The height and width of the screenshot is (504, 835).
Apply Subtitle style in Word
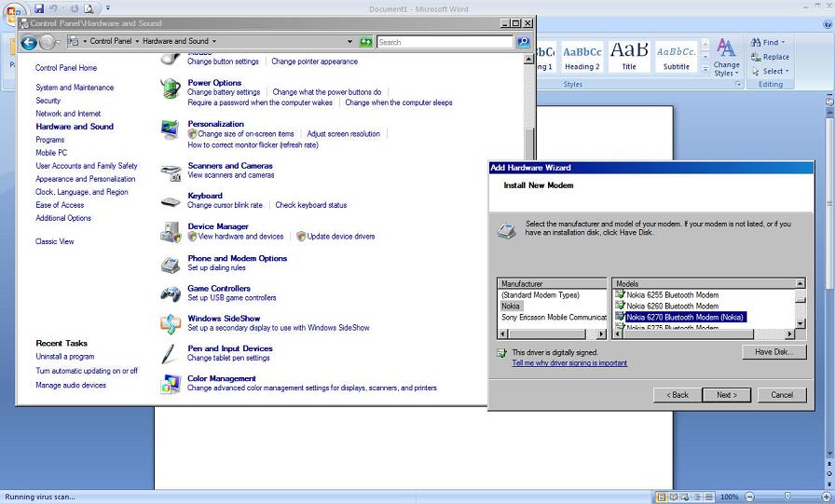point(676,57)
